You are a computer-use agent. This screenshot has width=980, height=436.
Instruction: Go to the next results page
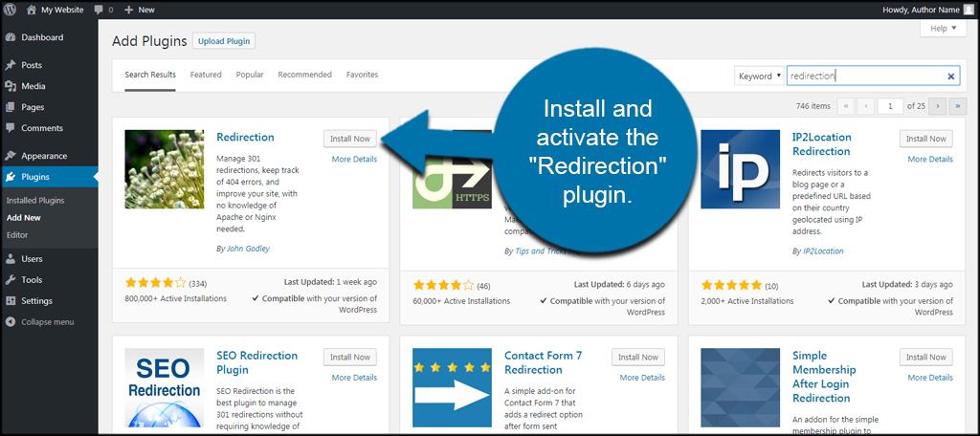coord(938,106)
